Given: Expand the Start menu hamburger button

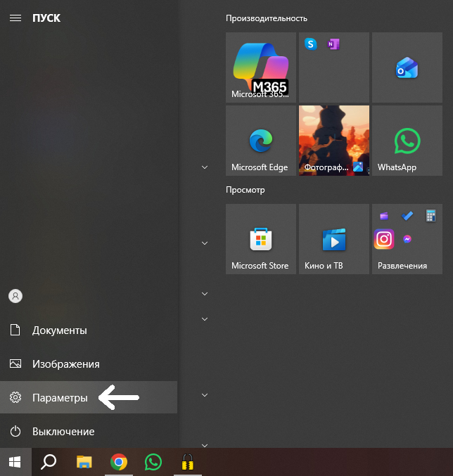Looking at the screenshot, I should [15, 18].
